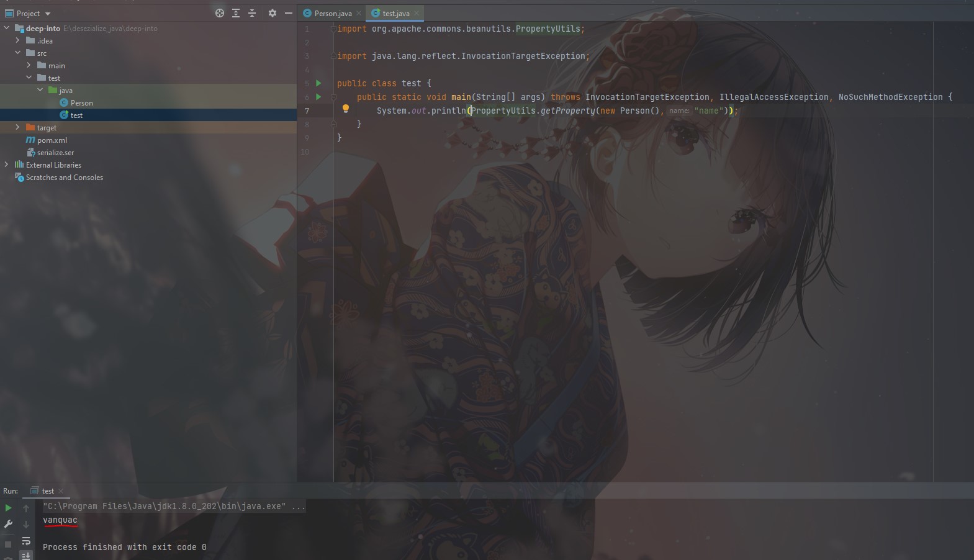Close the Person.java tab
The height and width of the screenshot is (560, 974).
pyautogui.click(x=359, y=13)
